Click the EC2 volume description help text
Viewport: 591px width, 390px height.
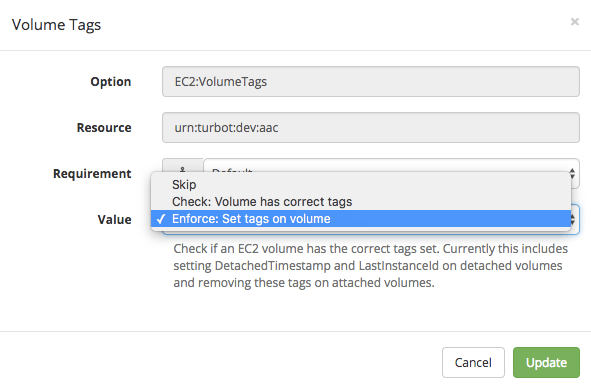371,266
